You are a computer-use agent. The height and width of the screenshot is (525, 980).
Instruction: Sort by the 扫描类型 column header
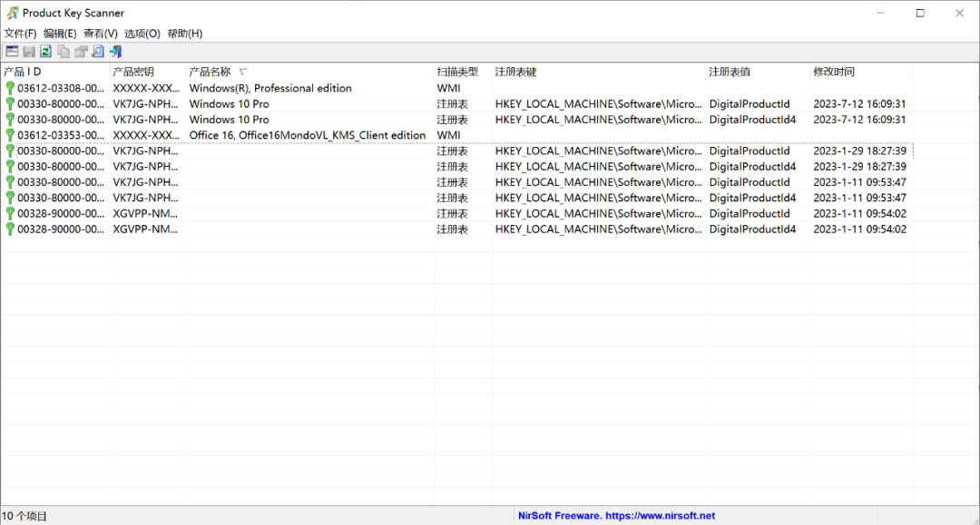click(x=456, y=72)
